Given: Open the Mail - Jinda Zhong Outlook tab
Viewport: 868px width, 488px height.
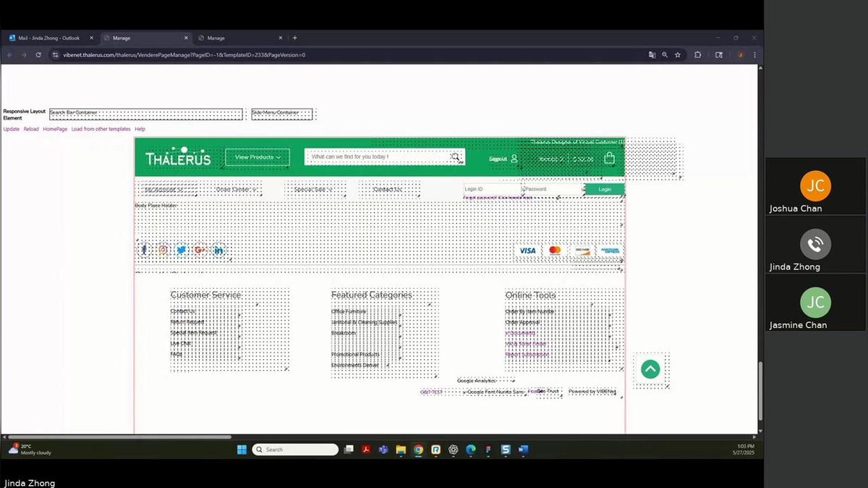Looking at the screenshot, I should tap(48, 38).
